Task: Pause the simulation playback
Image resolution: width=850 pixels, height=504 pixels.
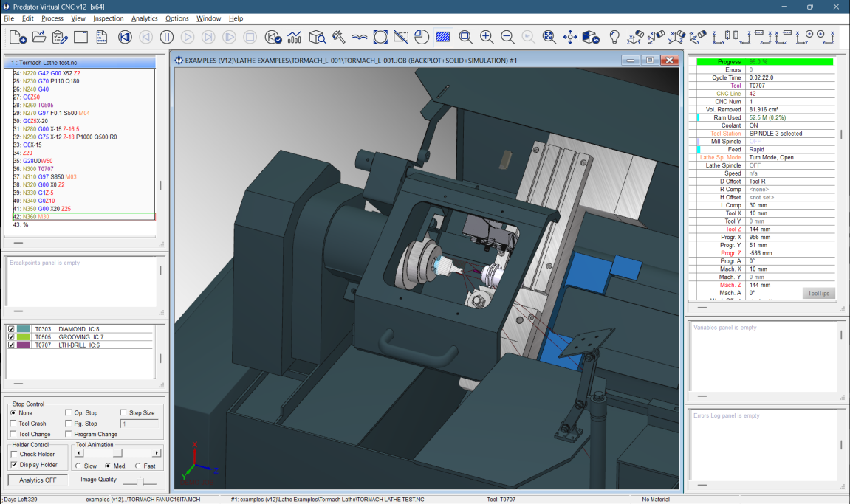Action: [166, 36]
